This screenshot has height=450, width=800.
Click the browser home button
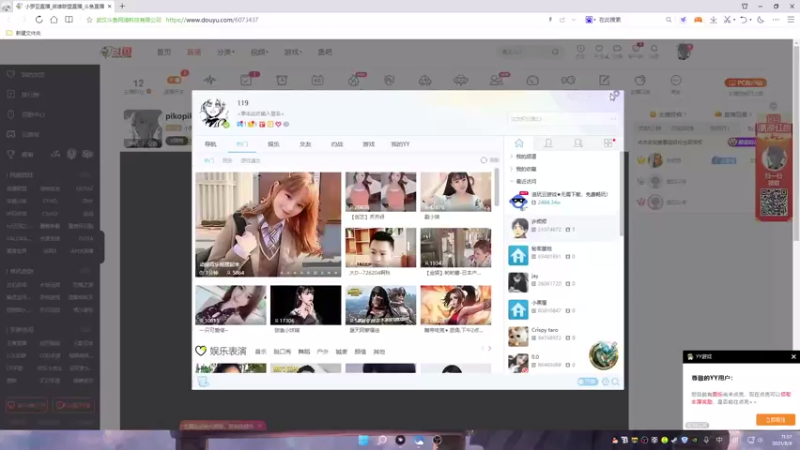pos(54,19)
